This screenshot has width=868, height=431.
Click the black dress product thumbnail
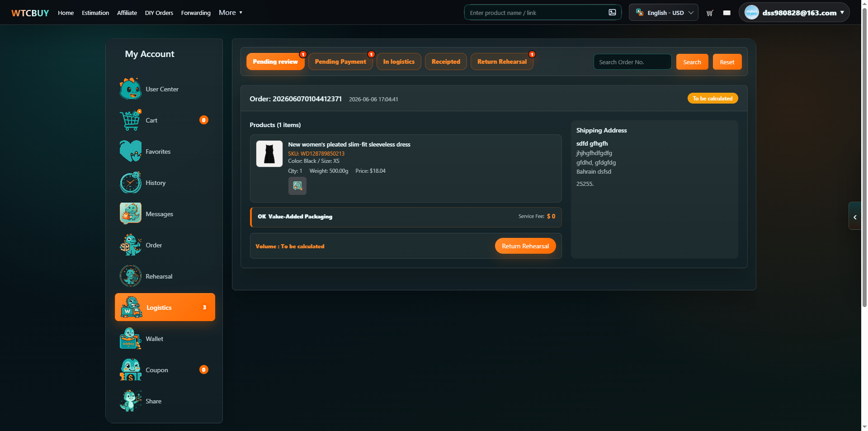269,154
